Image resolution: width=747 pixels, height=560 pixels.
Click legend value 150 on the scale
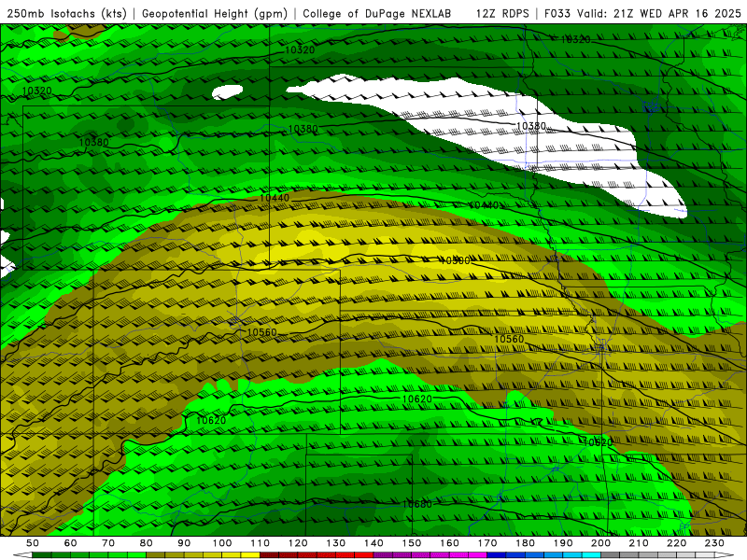(x=412, y=543)
